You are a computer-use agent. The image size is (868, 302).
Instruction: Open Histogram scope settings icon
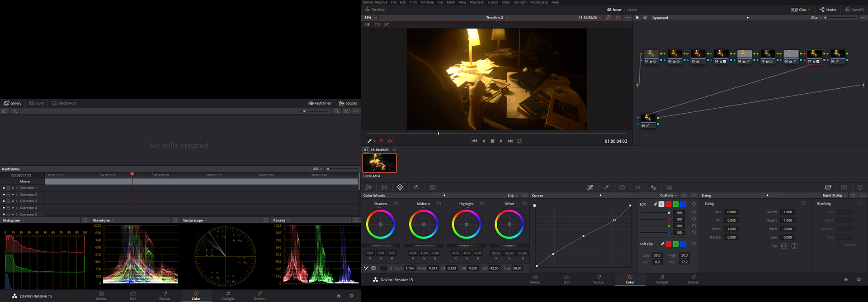pyautogui.click(x=85, y=220)
